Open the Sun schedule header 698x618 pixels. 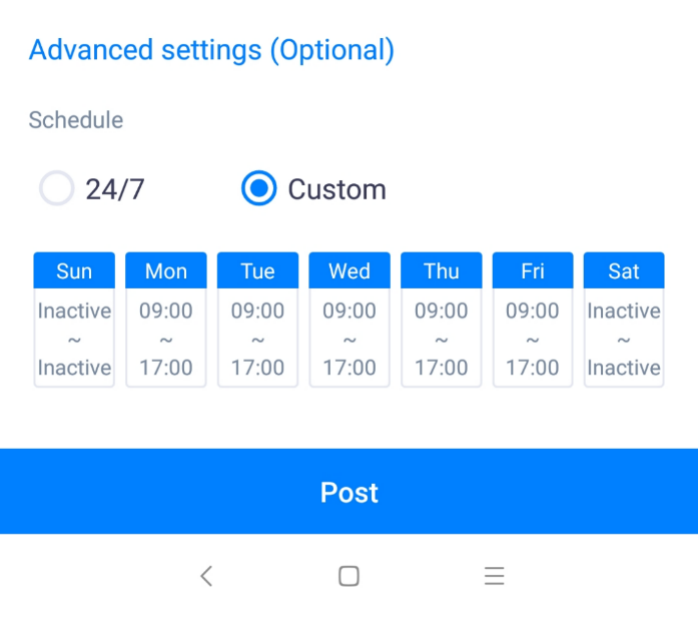tap(74, 271)
